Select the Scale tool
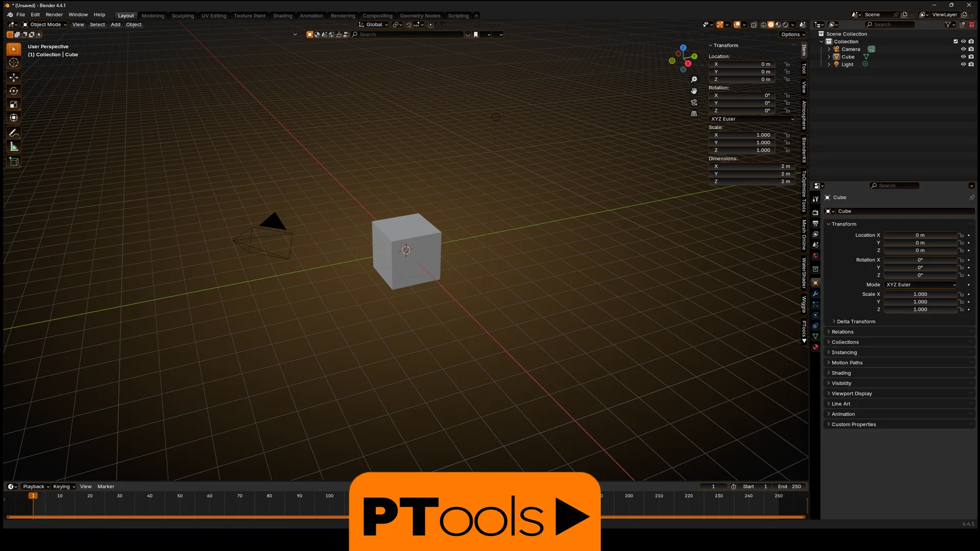Viewport: 980px width, 551px height. tap(14, 105)
